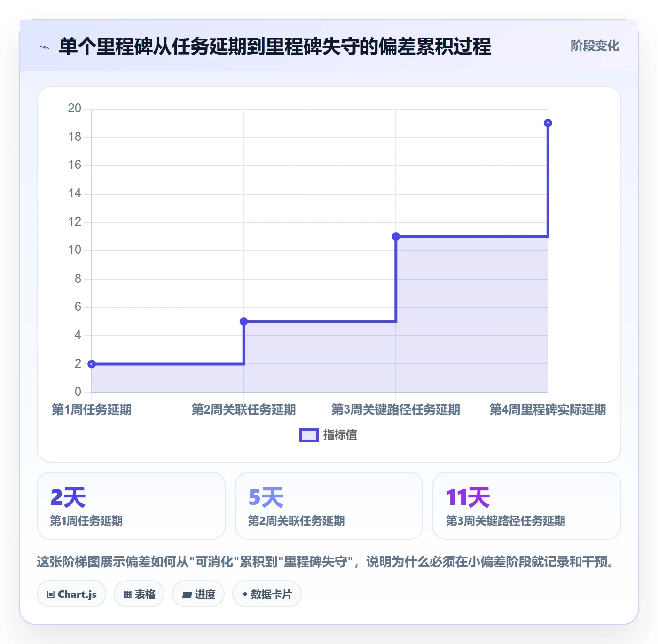Viewport: 658px width, 644px height.
Task: Click the y-axis value 20
Action: click(x=75, y=109)
